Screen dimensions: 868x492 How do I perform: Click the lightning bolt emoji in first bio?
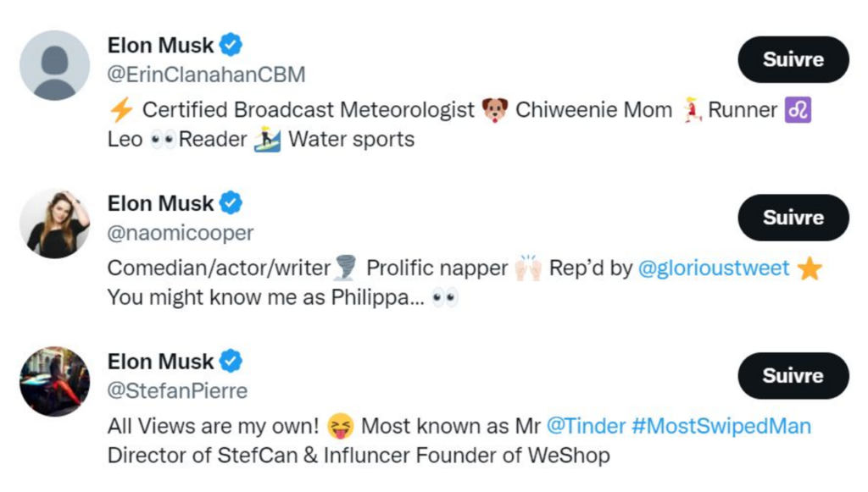point(121,109)
